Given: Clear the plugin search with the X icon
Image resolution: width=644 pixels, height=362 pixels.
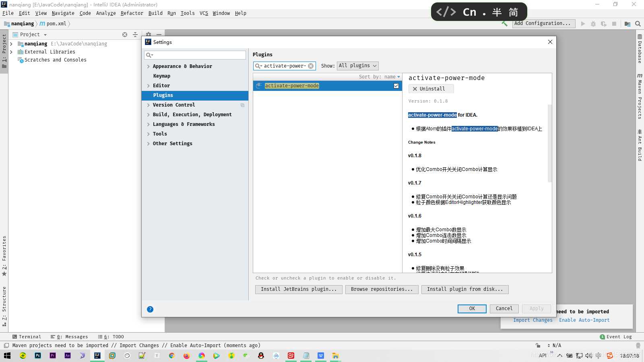Looking at the screenshot, I should [311, 66].
